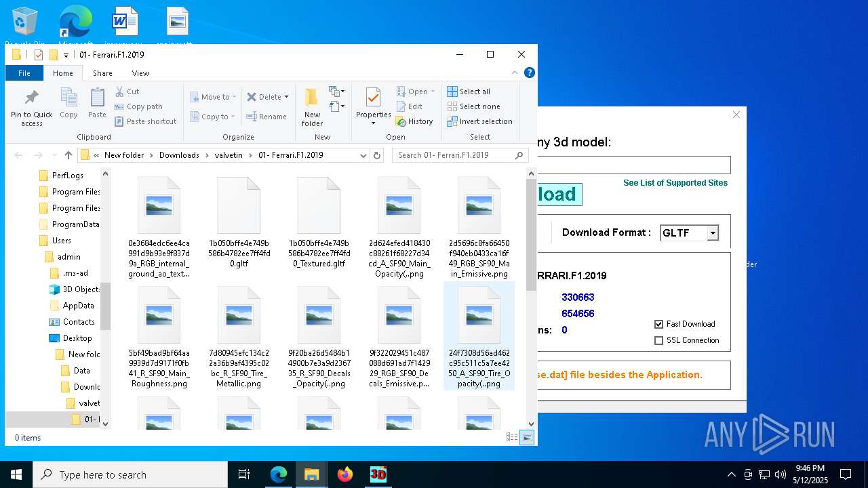Open Microsoft Edge from taskbar
Viewport: 868px width, 488px height.
coord(279,474)
